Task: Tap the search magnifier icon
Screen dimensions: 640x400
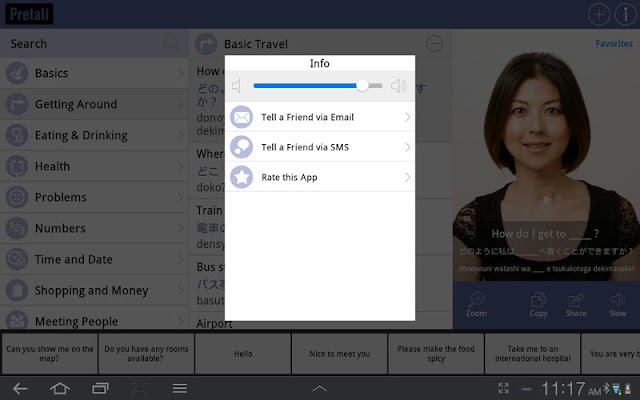Action: [171, 42]
